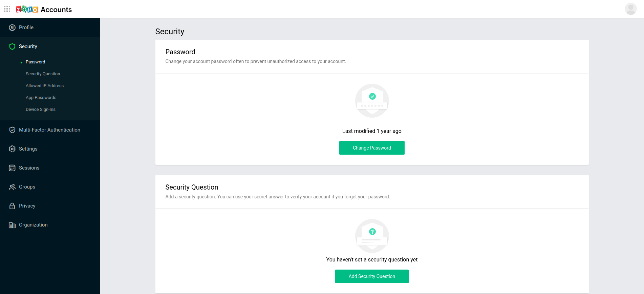The height and width of the screenshot is (294, 644).
Task: Open Allowed IP Address submenu item
Action: click(45, 86)
